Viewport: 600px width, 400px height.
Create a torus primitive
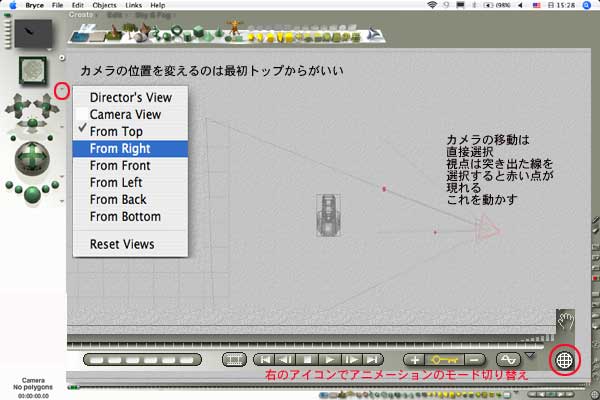[x=177, y=31]
